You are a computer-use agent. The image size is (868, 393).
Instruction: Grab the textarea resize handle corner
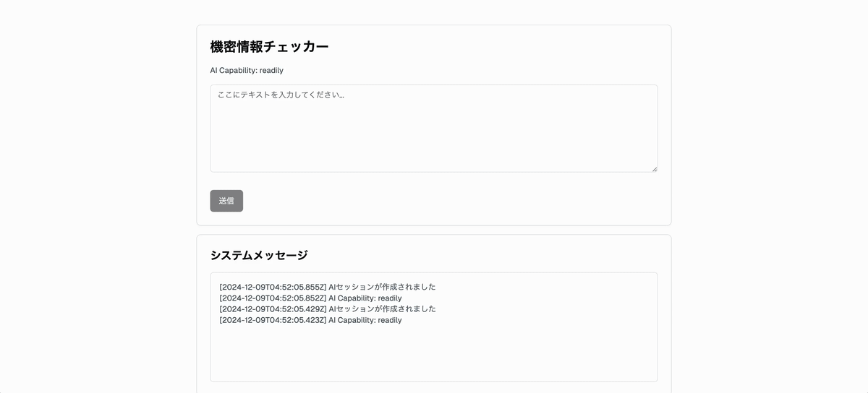point(654,168)
